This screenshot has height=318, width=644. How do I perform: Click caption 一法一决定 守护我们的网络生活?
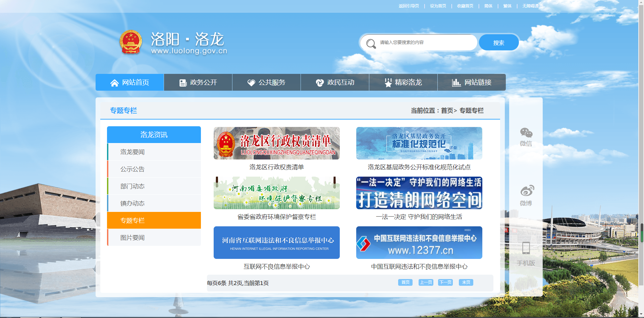(419, 217)
